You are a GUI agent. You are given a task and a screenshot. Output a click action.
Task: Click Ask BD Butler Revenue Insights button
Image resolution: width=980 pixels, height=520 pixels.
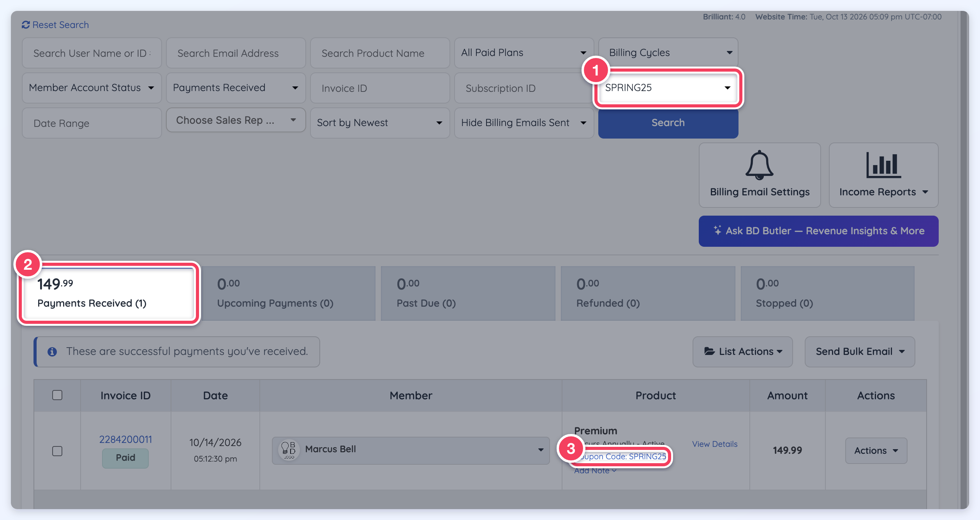point(818,231)
